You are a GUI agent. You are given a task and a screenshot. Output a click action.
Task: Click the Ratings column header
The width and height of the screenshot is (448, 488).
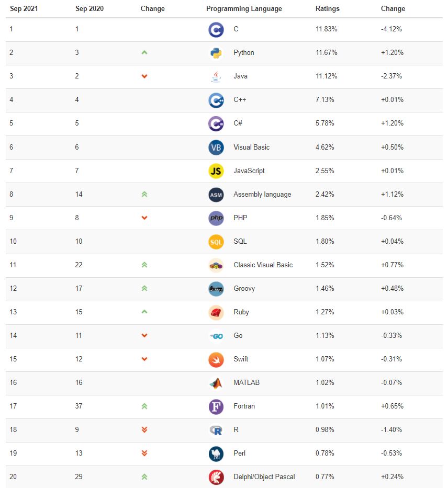point(328,9)
